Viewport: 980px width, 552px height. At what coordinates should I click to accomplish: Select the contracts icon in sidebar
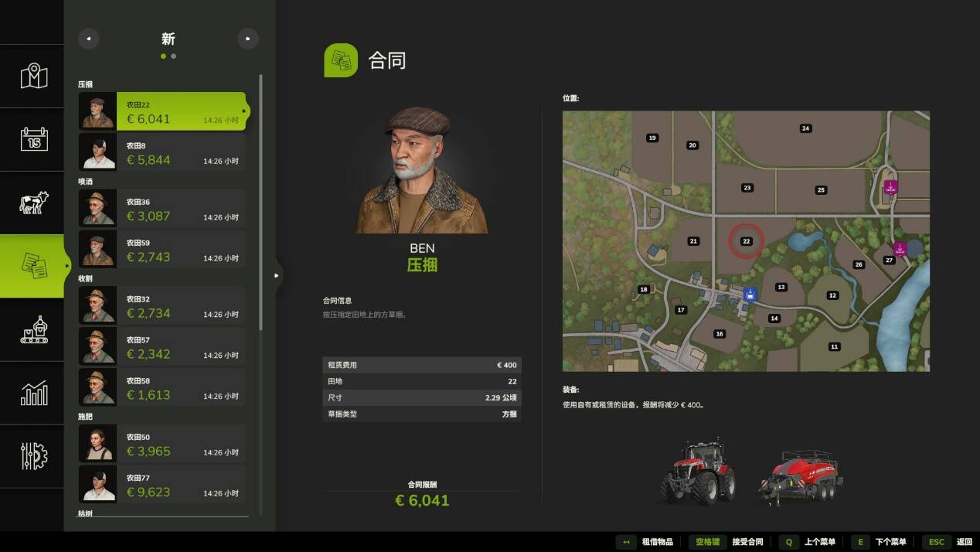(x=33, y=266)
